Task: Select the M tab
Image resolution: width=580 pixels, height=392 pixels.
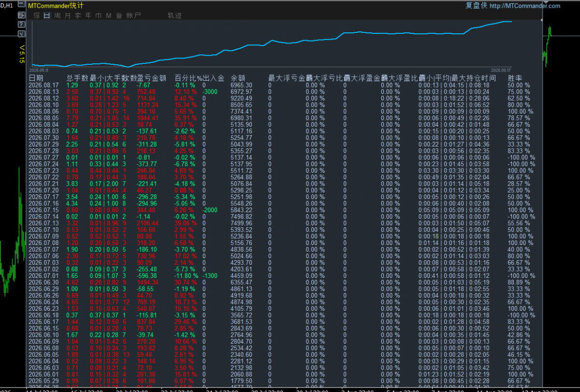Action: tap(109, 15)
